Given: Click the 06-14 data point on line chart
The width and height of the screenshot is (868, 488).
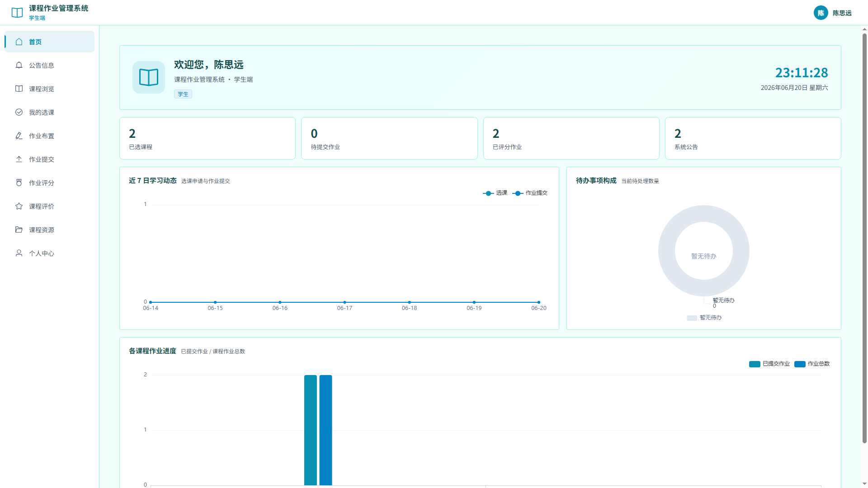Looking at the screenshot, I should [x=151, y=302].
